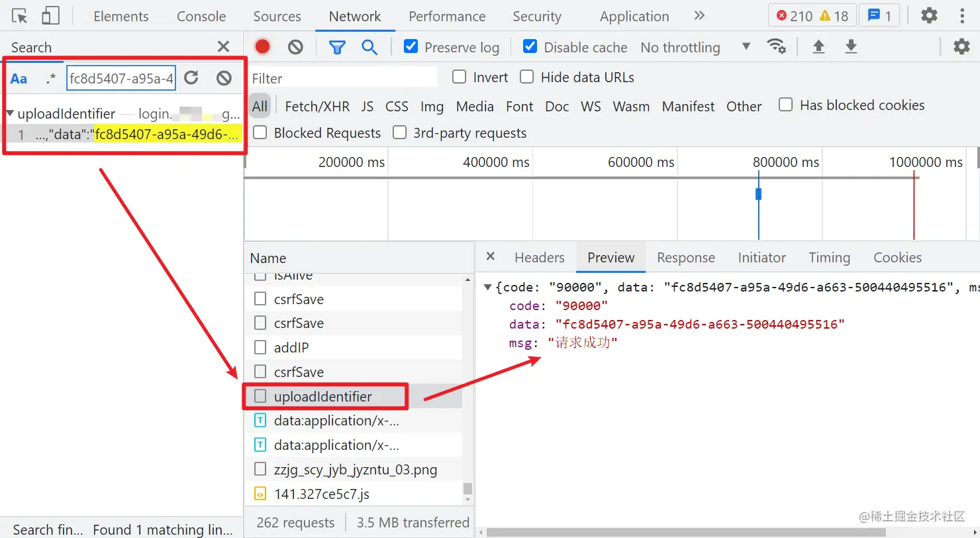Viewport: 980px width, 538px height.
Task: Switch to the Performance tab
Action: click(x=447, y=16)
